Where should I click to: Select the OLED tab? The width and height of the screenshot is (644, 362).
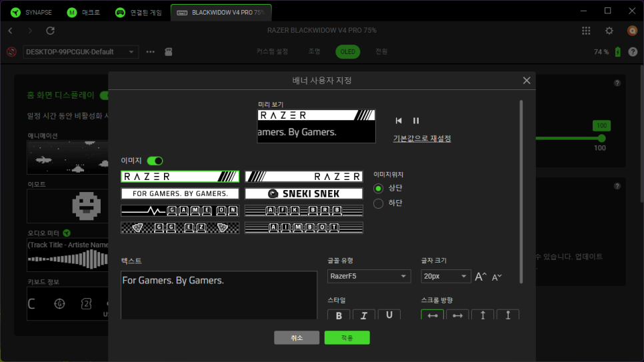coord(348,52)
